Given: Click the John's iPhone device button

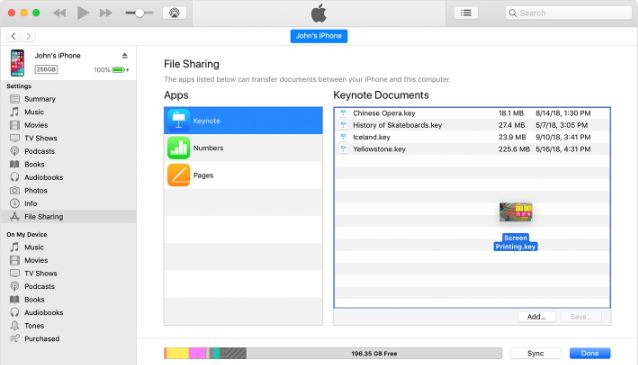Looking at the screenshot, I should tap(319, 36).
